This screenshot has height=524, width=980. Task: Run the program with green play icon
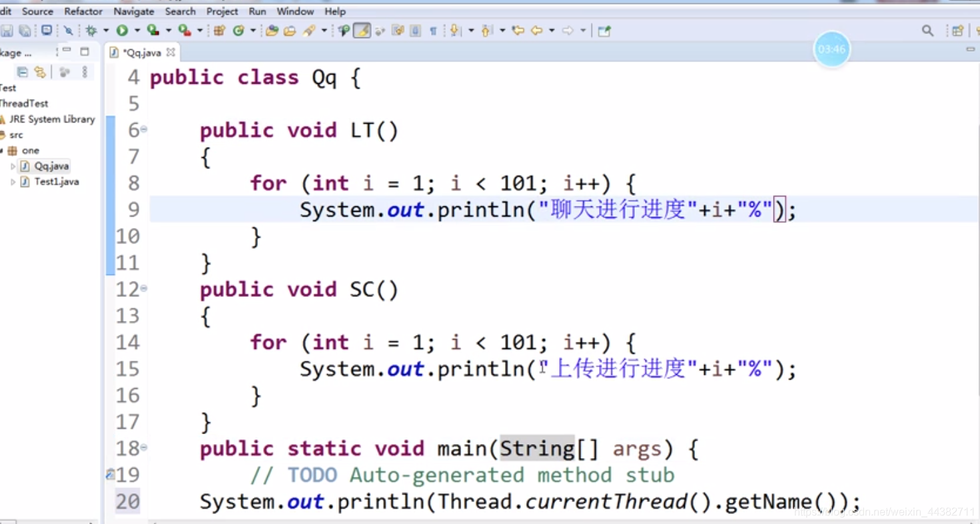(122, 31)
